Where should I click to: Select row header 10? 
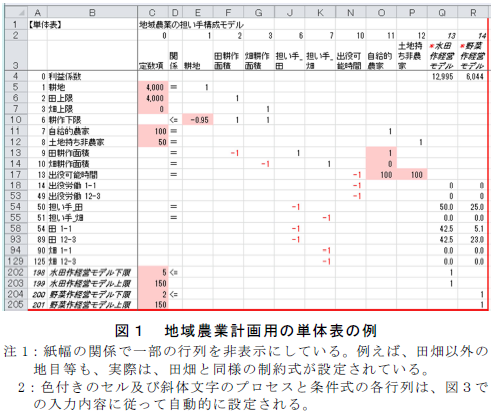pyautogui.click(x=16, y=120)
